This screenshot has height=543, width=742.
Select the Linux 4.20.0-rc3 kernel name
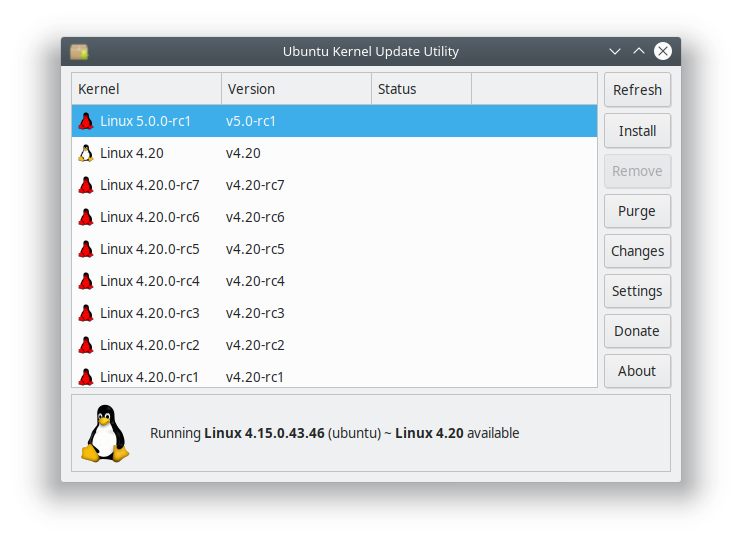click(x=150, y=313)
